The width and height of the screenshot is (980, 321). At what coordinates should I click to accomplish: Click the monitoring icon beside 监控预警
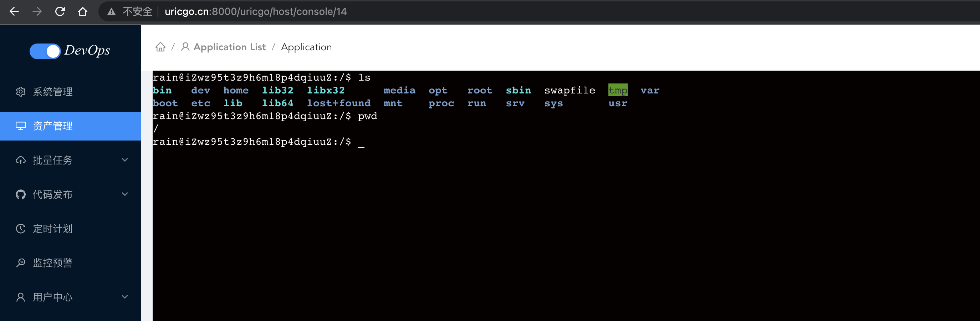click(21, 263)
